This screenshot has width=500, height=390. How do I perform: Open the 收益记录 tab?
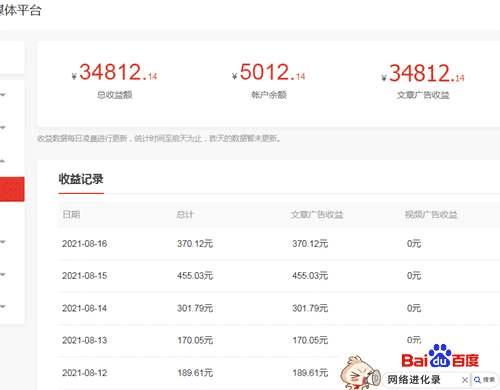coord(81,179)
